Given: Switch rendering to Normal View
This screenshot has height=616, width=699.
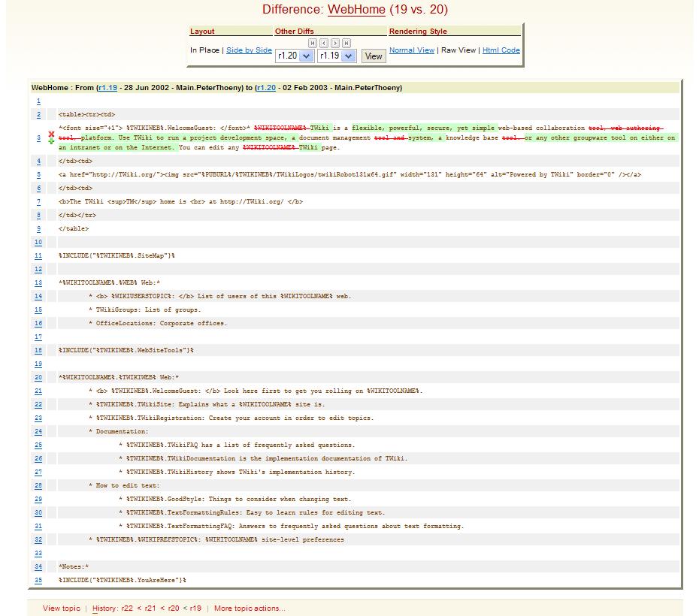Looking at the screenshot, I should pyautogui.click(x=412, y=50).
